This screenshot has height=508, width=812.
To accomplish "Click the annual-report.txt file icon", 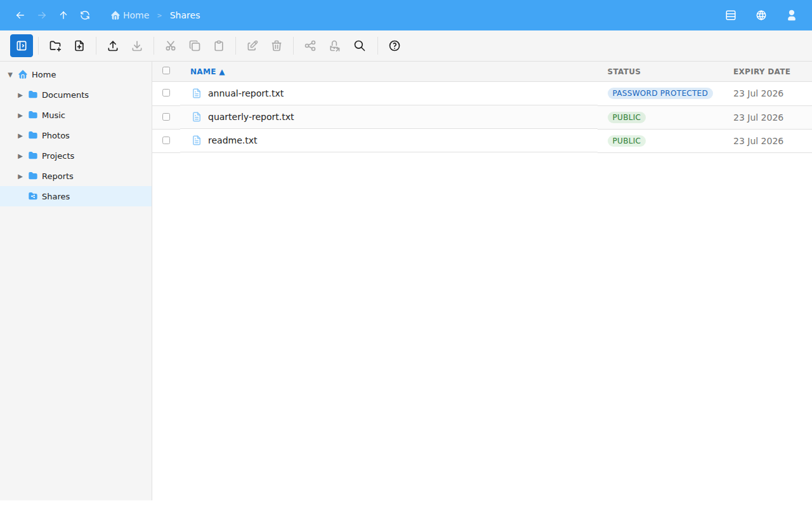I will click(x=197, y=93).
